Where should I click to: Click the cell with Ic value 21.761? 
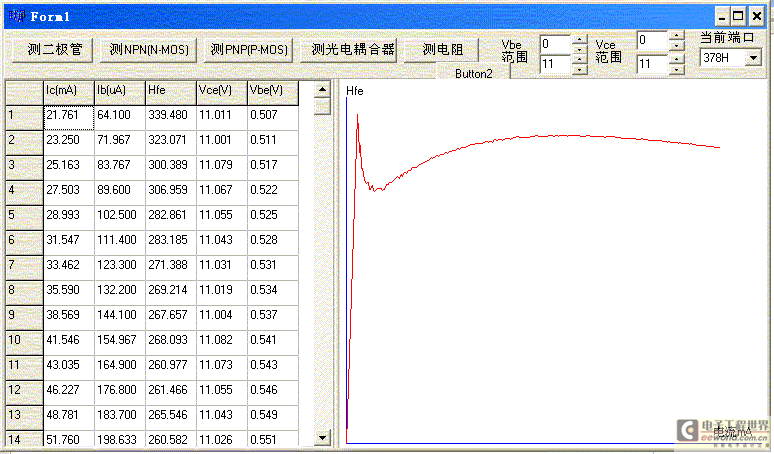pyautogui.click(x=69, y=117)
